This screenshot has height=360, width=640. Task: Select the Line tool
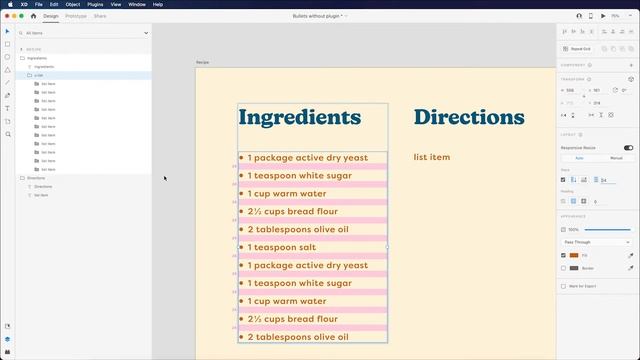pyautogui.click(x=7, y=83)
